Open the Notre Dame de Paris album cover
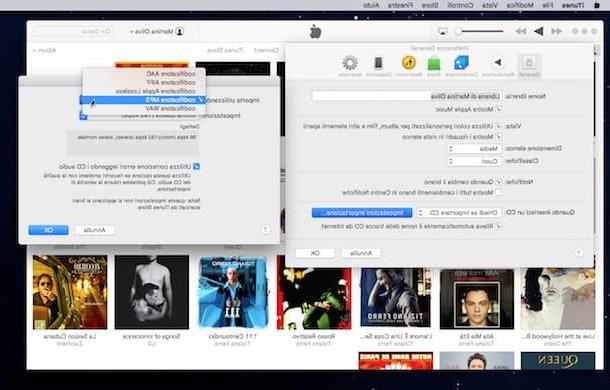 click(396, 360)
